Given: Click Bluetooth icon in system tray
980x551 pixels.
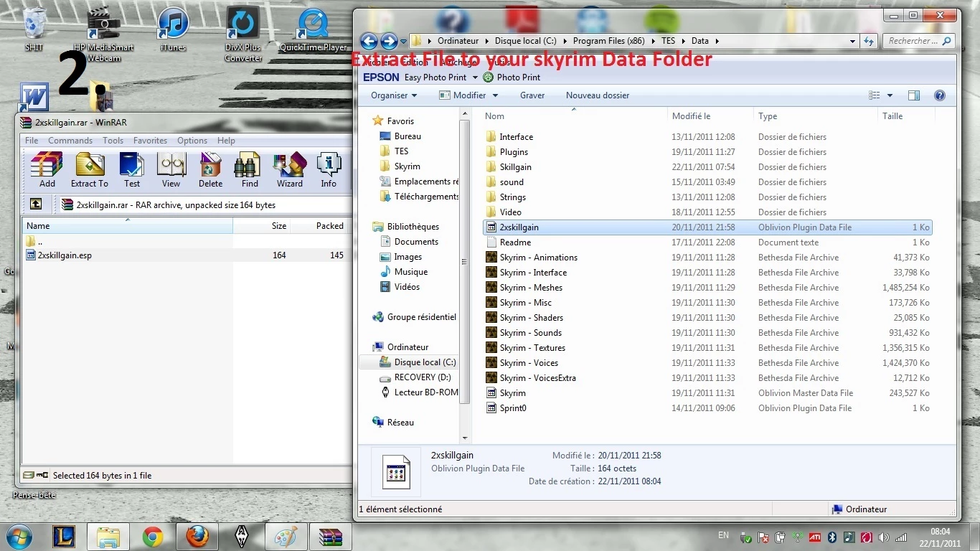Looking at the screenshot, I should click(832, 537).
